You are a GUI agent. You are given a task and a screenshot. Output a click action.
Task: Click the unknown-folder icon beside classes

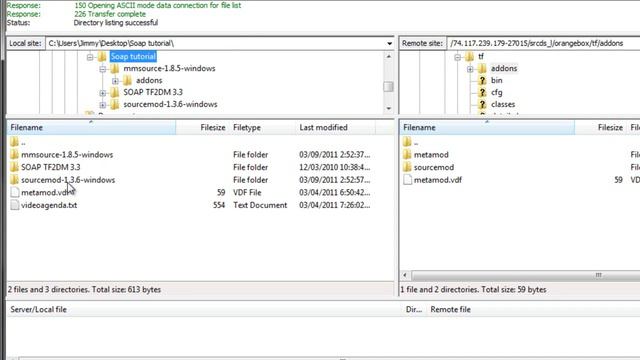point(482,104)
